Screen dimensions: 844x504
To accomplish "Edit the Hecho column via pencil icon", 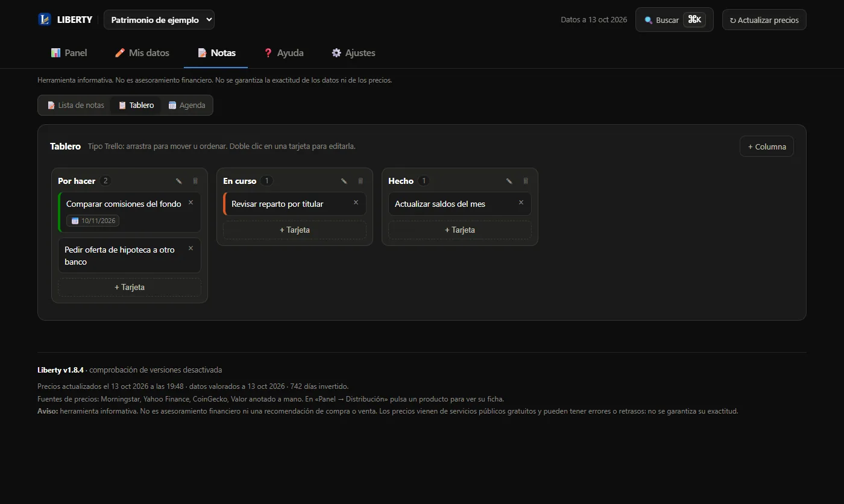I will (x=509, y=181).
